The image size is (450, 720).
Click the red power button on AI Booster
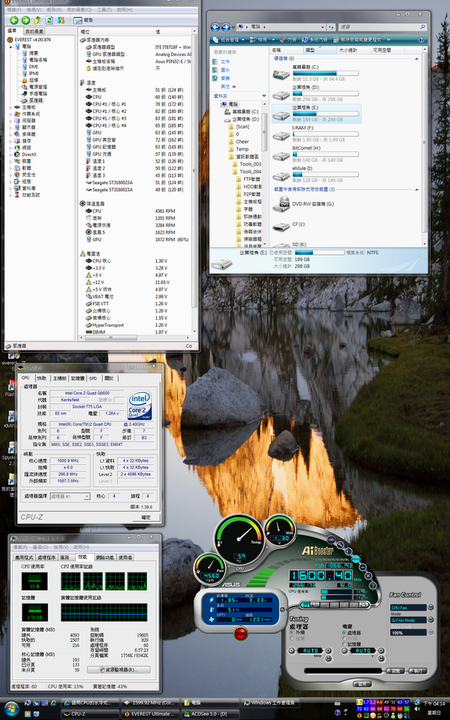click(x=241, y=634)
